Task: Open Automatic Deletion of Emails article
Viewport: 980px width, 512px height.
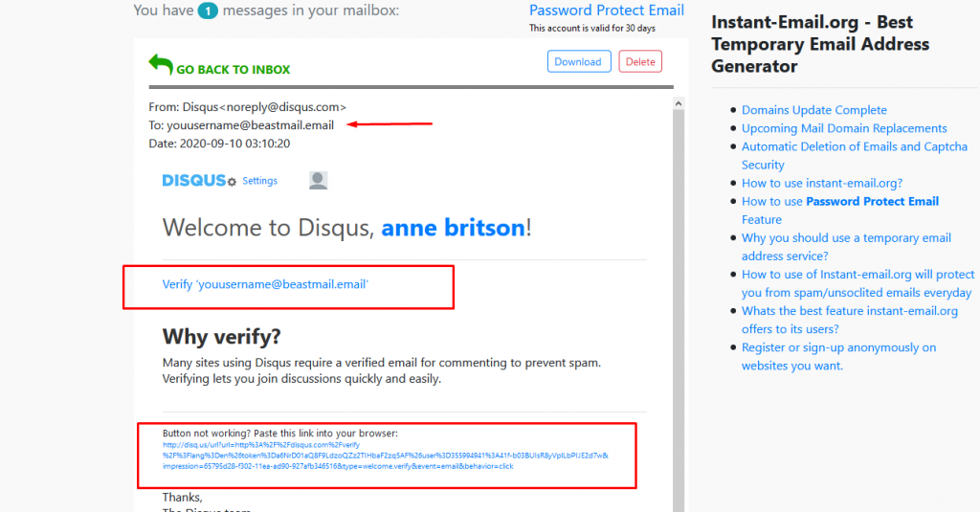Action: (855, 156)
